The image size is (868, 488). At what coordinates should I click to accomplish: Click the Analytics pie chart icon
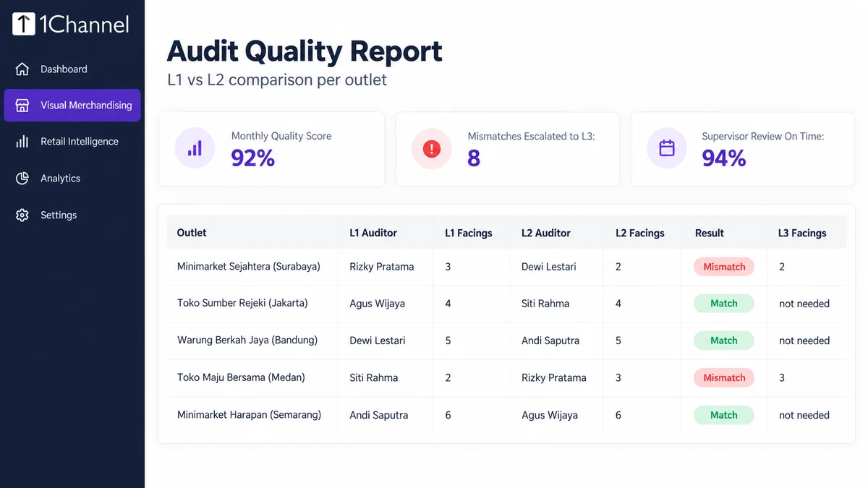[x=22, y=179]
